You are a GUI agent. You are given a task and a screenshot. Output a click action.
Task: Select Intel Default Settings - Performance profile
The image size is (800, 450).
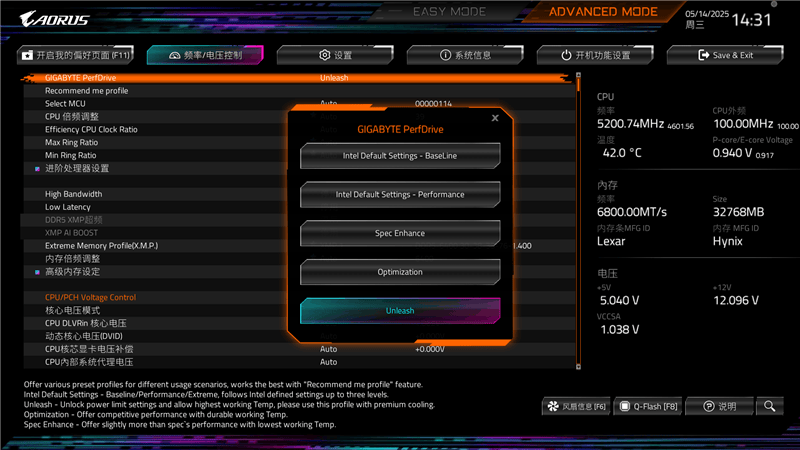[400, 194]
